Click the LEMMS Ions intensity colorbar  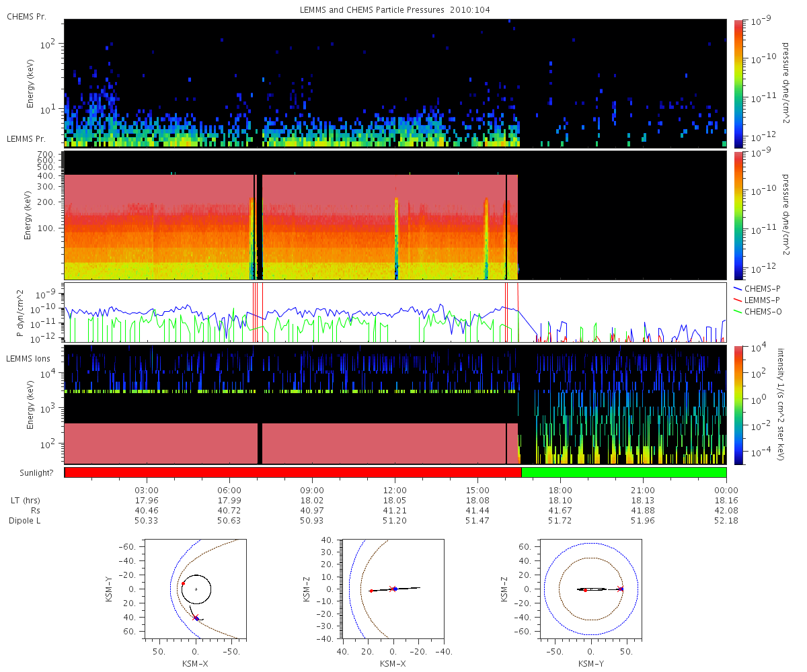click(740, 405)
